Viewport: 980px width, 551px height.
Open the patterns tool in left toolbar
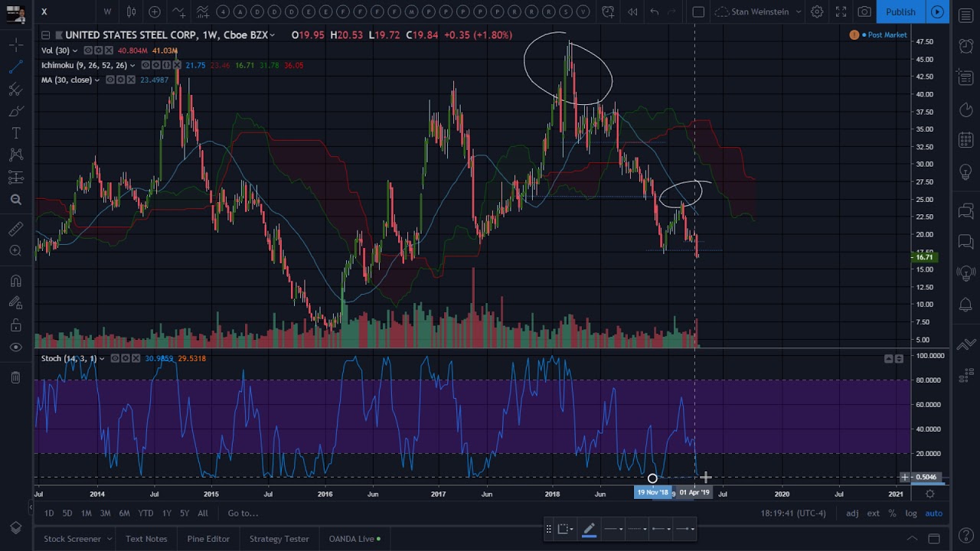coord(15,155)
